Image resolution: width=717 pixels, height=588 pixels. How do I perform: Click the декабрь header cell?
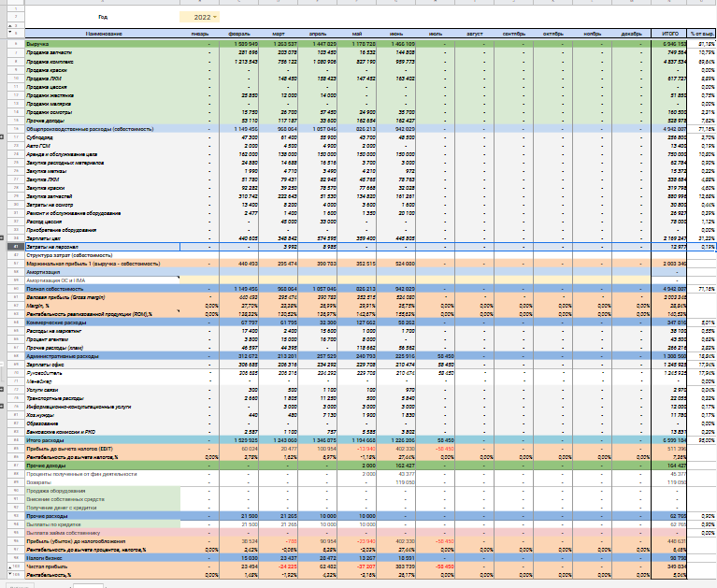click(632, 34)
